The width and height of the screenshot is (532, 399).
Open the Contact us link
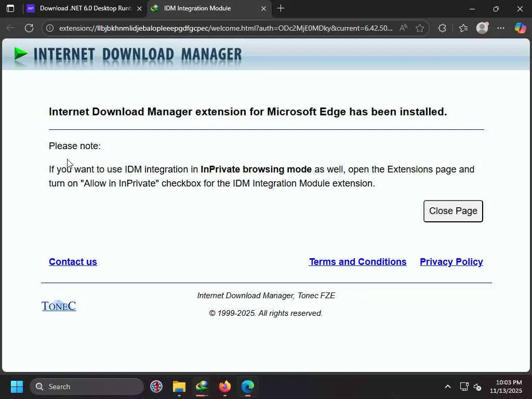tap(73, 262)
